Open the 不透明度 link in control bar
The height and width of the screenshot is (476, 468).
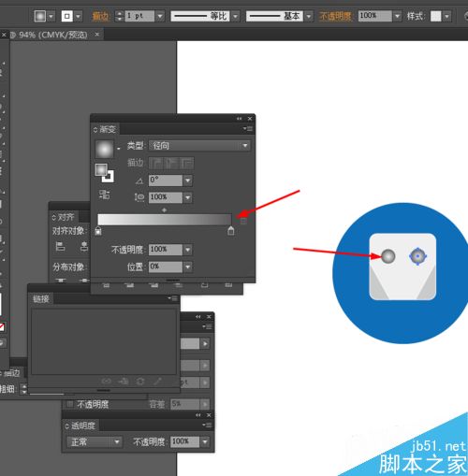pyautogui.click(x=335, y=16)
